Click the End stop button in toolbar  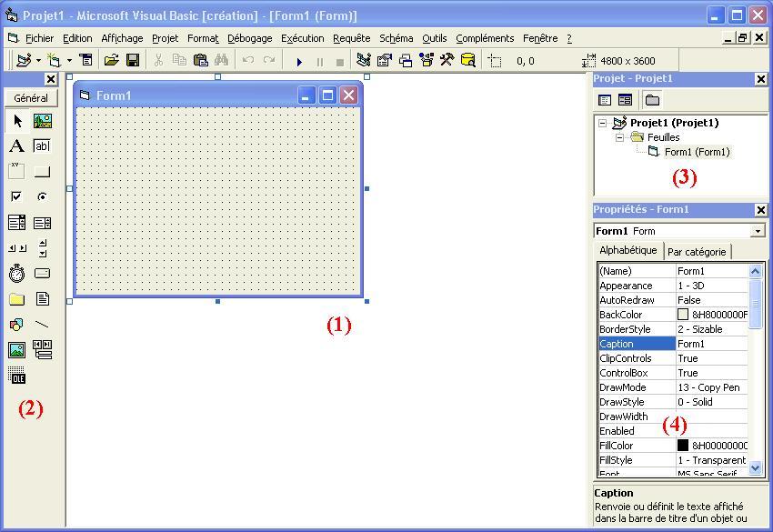coord(340,62)
